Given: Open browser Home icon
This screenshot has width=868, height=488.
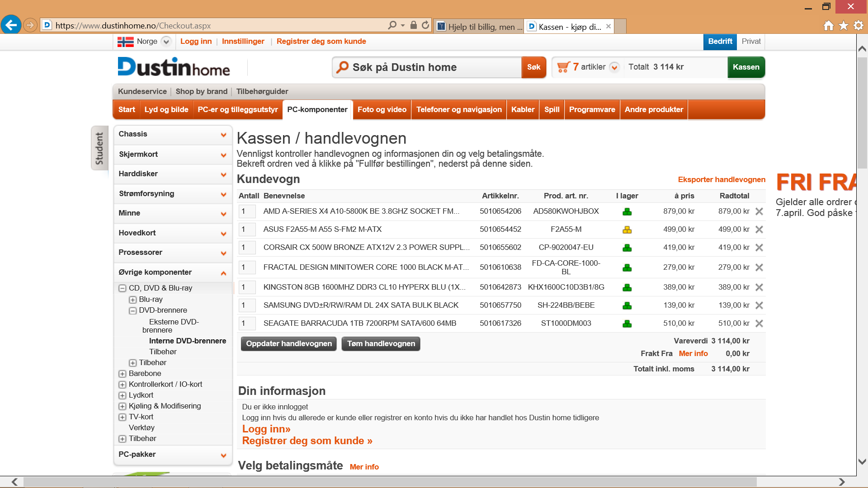Looking at the screenshot, I should (x=829, y=26).
